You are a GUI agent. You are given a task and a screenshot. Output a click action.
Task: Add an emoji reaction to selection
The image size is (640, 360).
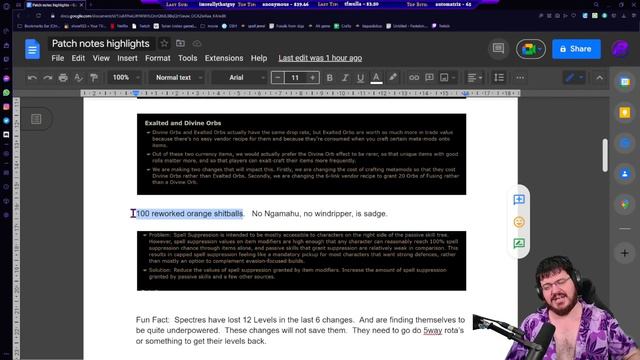[519, 222]
